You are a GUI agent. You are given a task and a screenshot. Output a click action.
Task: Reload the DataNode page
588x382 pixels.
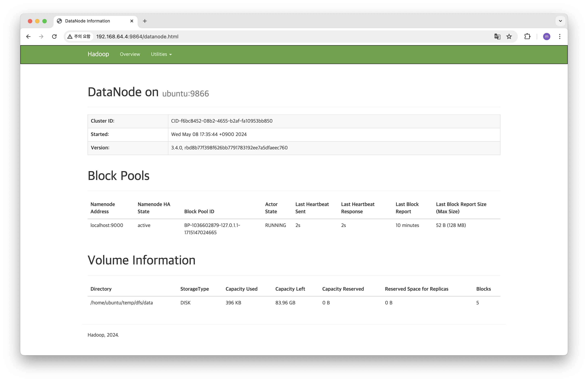54,37
